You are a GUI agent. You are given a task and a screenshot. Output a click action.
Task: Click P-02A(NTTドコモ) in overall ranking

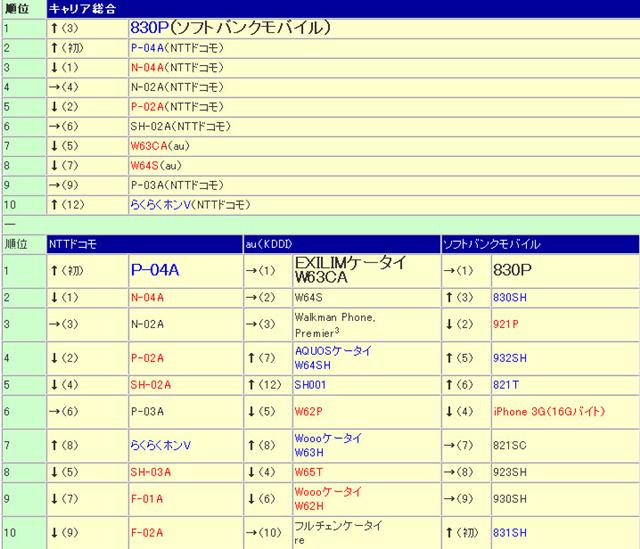(x=177, y=107)
